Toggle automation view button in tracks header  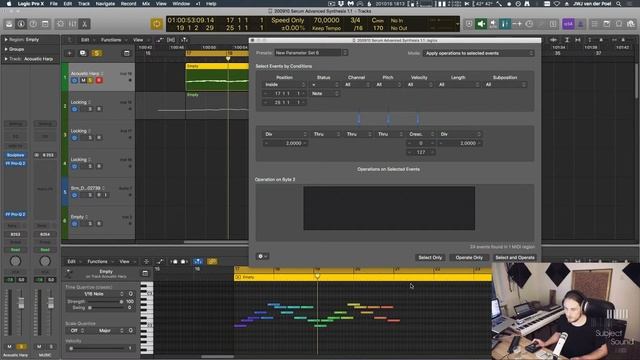(160, 40)
